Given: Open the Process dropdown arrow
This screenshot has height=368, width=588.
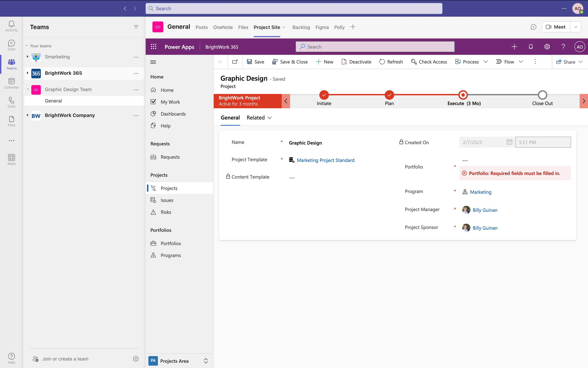Looking at the screenshot, I should (x=486, y=62).
